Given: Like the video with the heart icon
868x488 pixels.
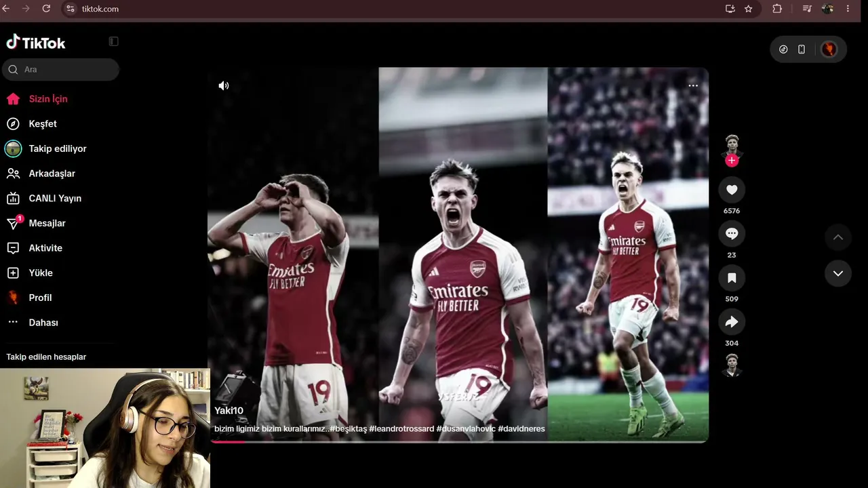Looking at the screenshot, I should (732, 190).
